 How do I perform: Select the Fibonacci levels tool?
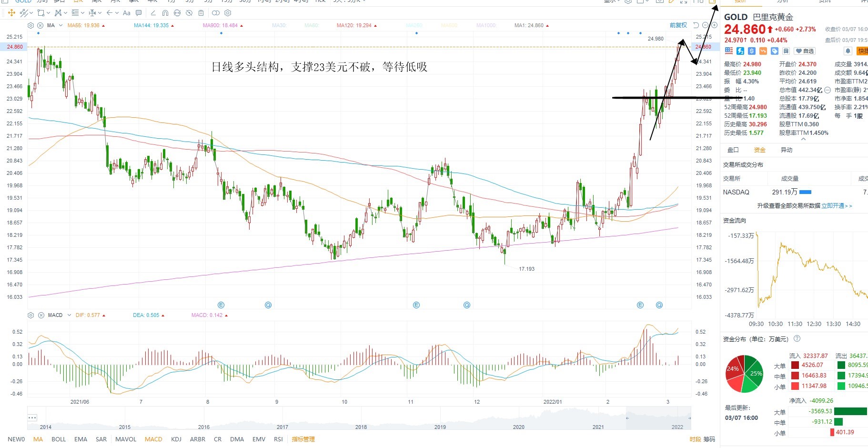(x=75, y=13)
